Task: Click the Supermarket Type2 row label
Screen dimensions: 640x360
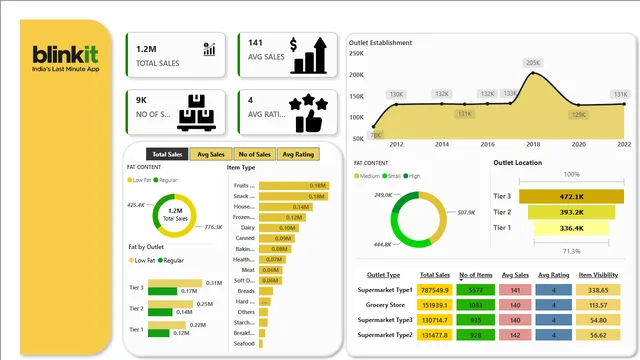Action: point(385,335)
